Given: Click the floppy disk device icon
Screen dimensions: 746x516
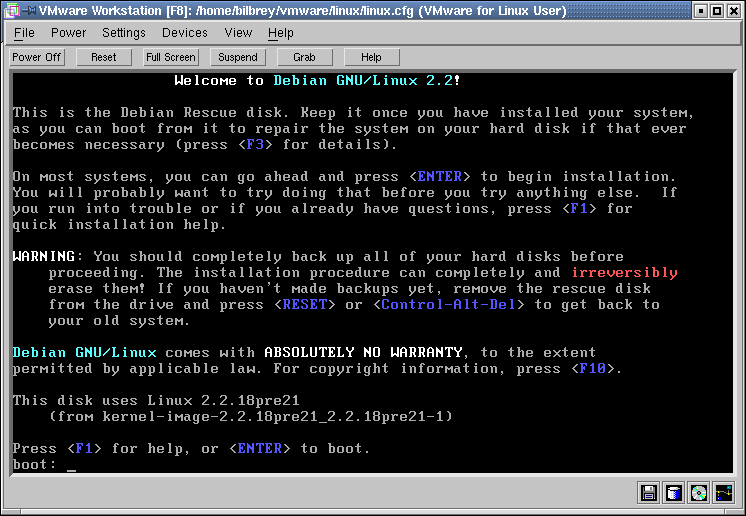Looking at the screenshot, I should [x=649, y=492].
